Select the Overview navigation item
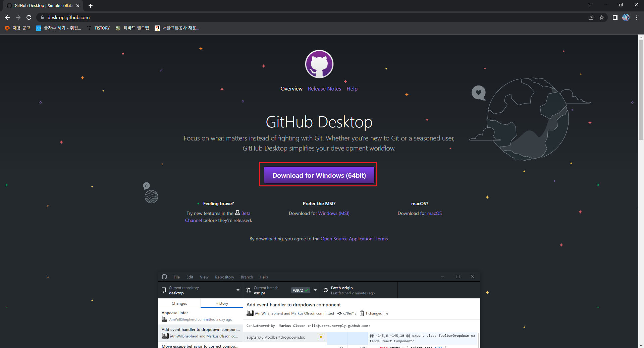 [x=291, y=89]
